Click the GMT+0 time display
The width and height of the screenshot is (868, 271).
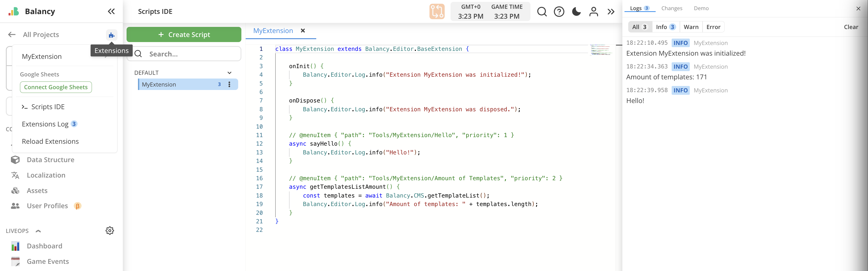tap(470, 11)
